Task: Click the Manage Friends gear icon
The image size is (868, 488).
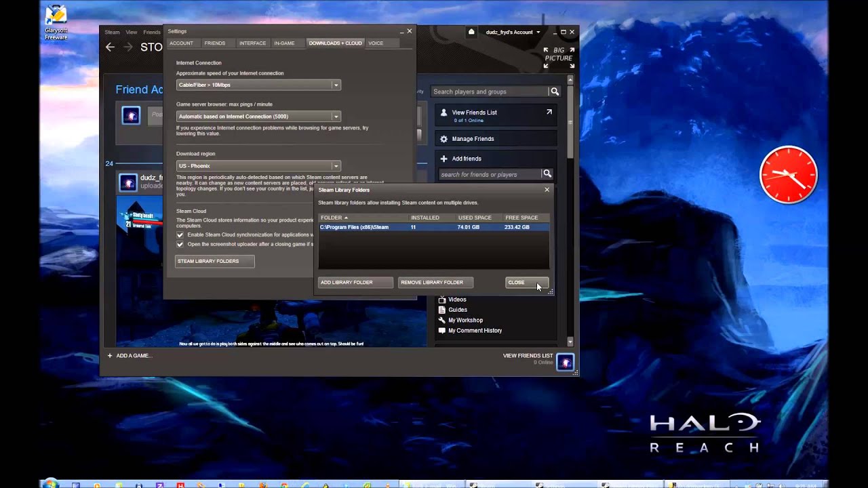Action: pyautogui.click(x=443, y=139)
